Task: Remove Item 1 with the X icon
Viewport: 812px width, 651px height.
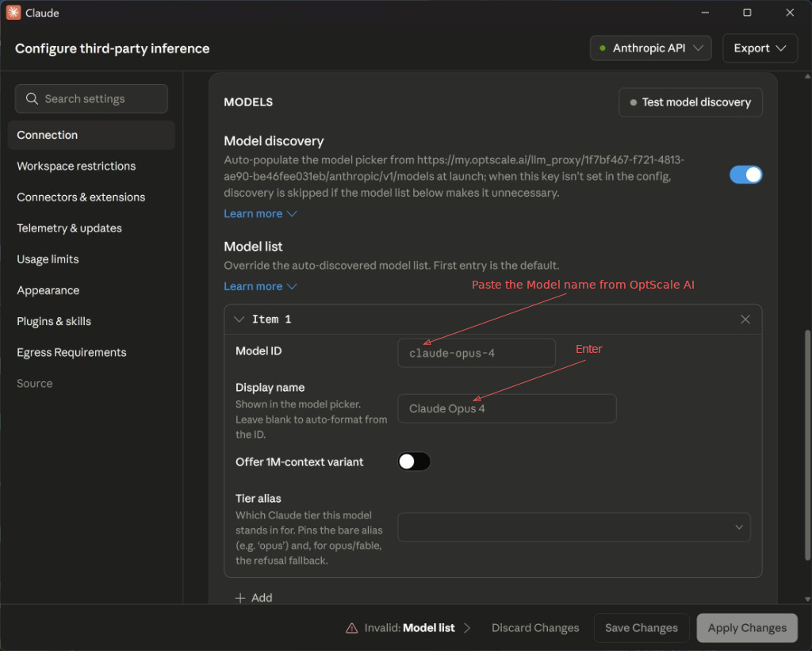Action: pyautogui.click(x=745, y=319)
